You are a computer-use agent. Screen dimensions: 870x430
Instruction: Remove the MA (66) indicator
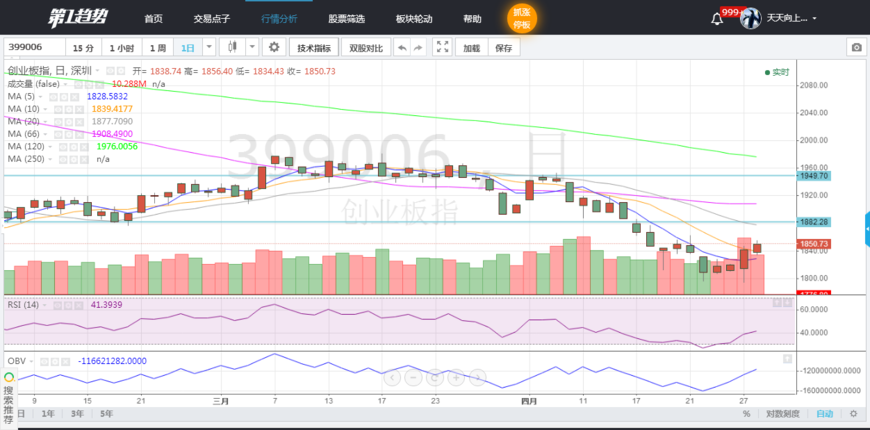[79, 134]
